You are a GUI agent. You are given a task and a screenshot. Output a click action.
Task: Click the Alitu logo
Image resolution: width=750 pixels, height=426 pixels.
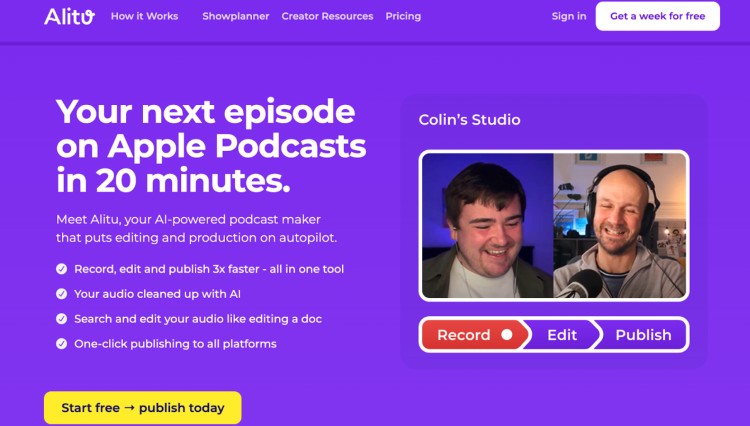click(x=69, y=16)
